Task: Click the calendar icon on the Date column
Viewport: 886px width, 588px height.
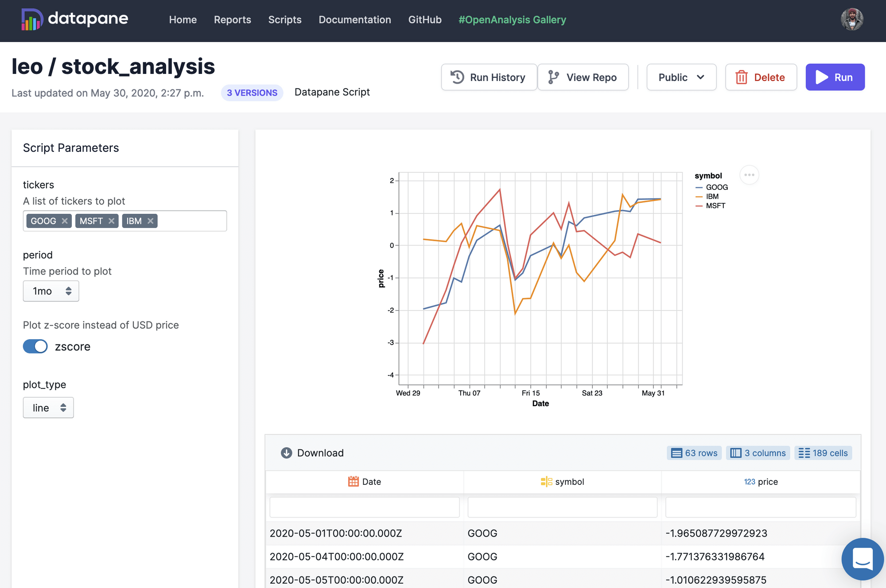Action: coord(353,482)
